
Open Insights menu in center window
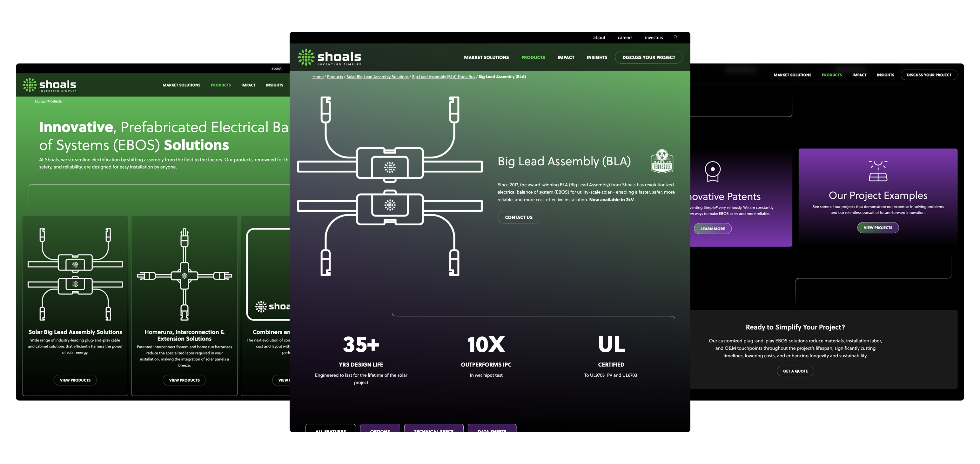pyautogui.click(x=597, y=57)
